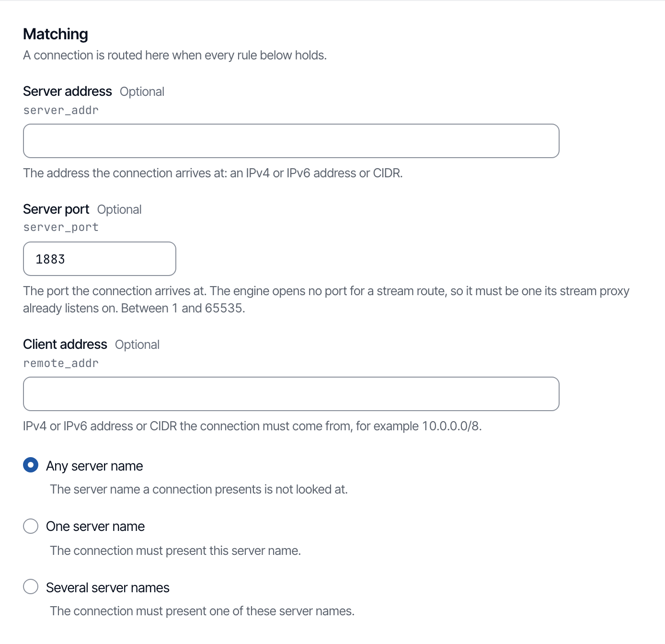Image resolution: width=665 pixels, height=644 pixels.
Task: Click the Matching section heading
Action: point(56,34)
